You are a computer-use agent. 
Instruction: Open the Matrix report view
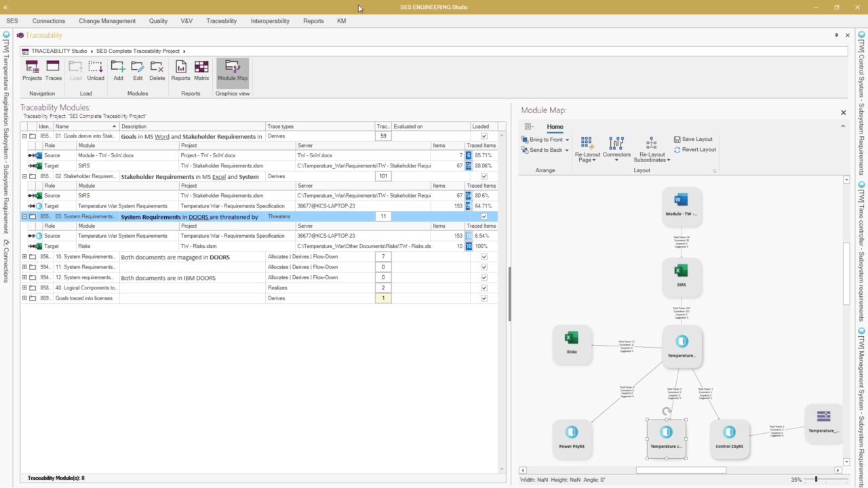(201, 70)
